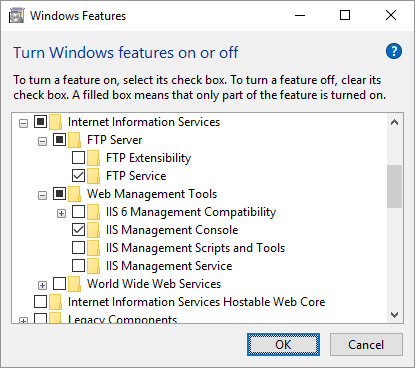Image resolution: width=415 pixels, height=368 pixels.
Task: Click the folder icon beside IIS Management Service
Action: click(94, 266)
